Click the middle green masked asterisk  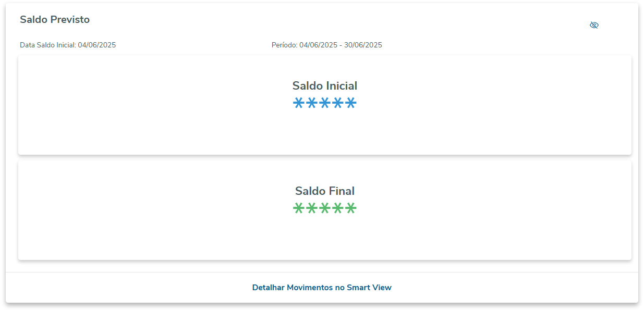(x=324, y=208)
